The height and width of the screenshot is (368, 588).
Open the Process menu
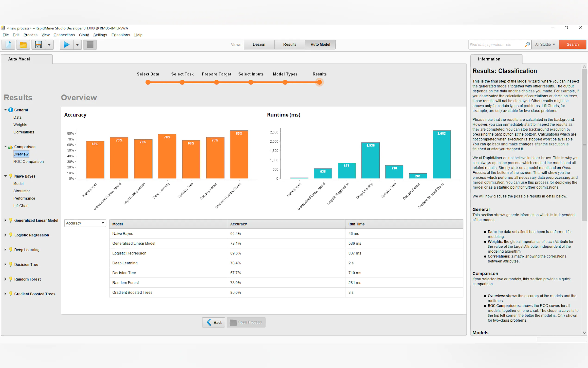(x=30, y=35)
